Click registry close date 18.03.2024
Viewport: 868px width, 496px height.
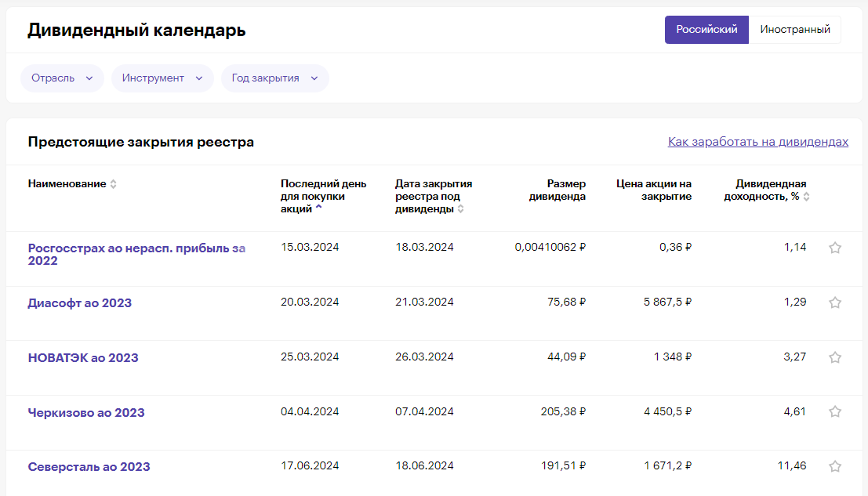click(x=424, y=247)
